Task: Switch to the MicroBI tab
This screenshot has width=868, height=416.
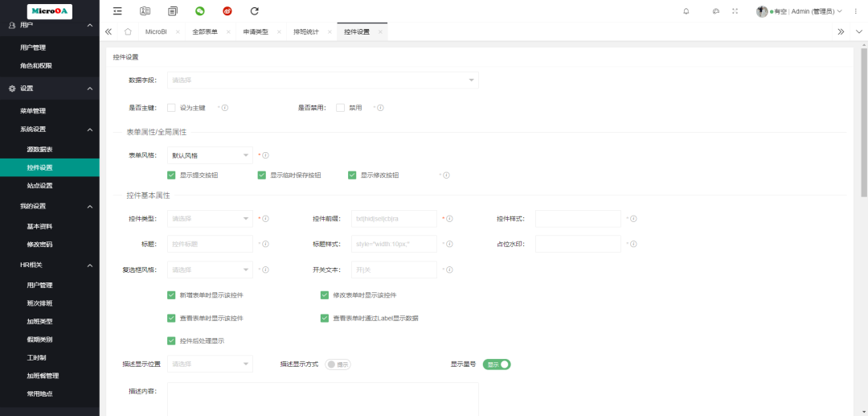Action: tap(156, 31)
